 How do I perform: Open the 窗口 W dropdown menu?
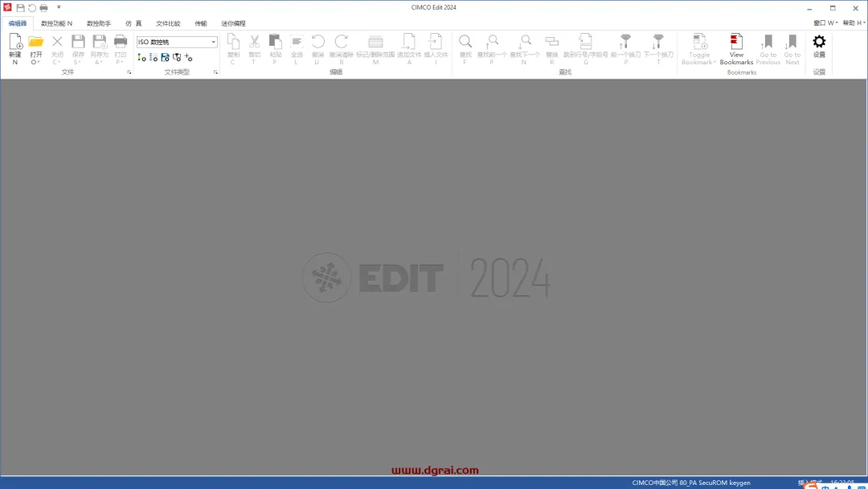825,23
